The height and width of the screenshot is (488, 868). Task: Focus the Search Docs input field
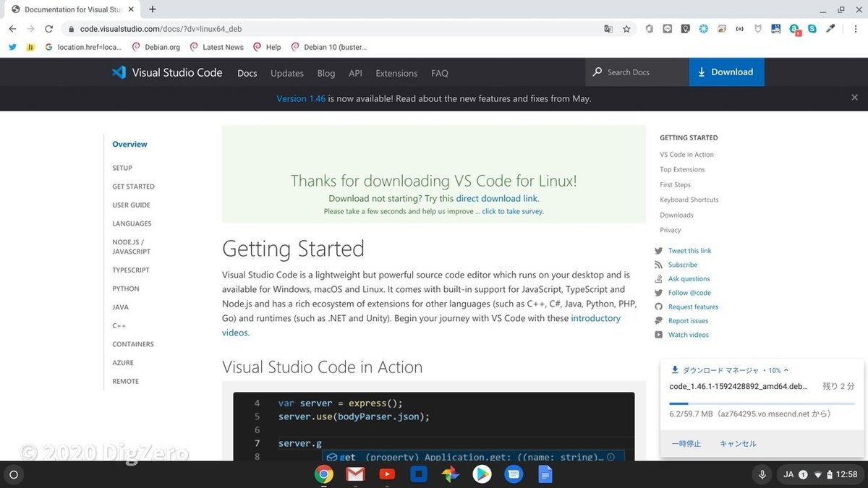click(x=637, y=72)
